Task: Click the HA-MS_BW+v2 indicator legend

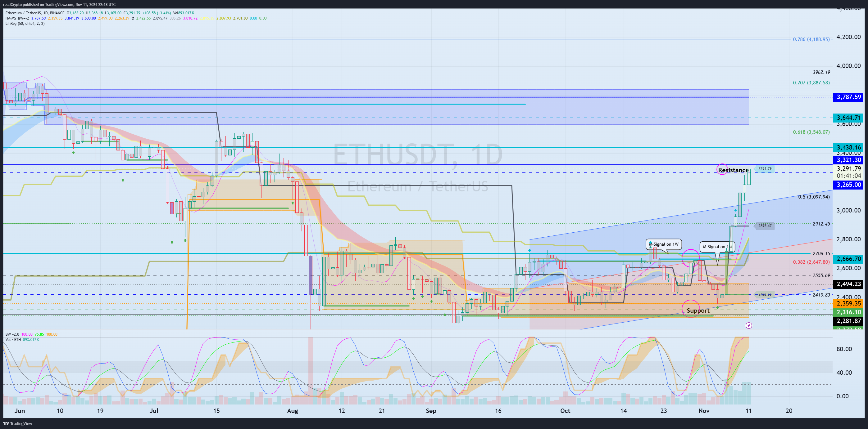Action: [x=17, y=18]
